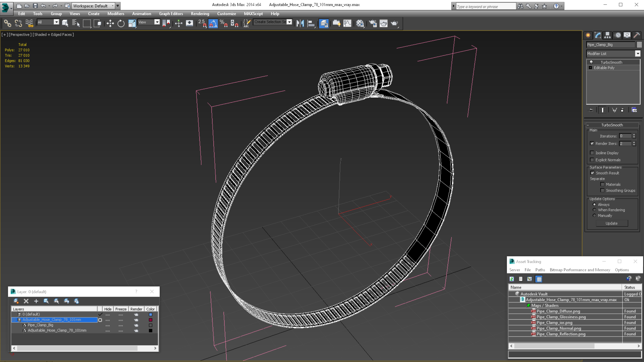
Task: Click Remove modifier from stack icon
Action: click(623, 110)
